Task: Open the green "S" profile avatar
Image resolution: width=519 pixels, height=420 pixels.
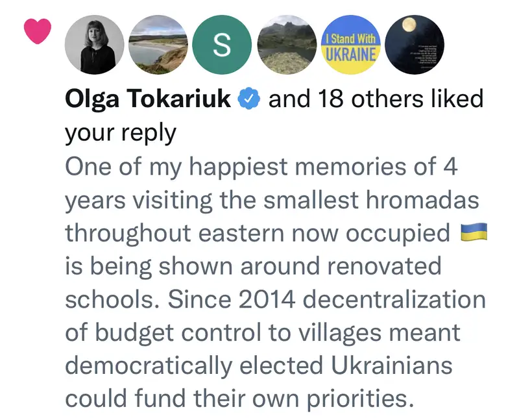Action: click(x=222, y=45)
